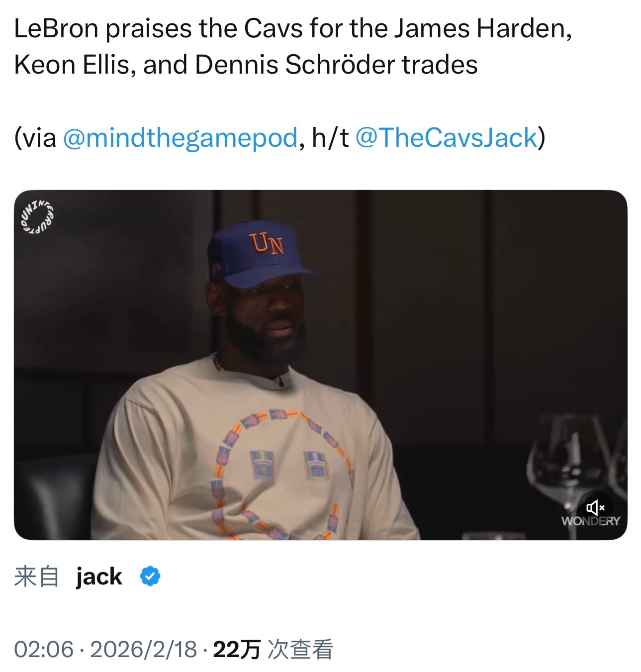Viewport: 641px width, 672px height.
Task: Open the 22万 view count analytics
Action: click(x=237, y=649)
